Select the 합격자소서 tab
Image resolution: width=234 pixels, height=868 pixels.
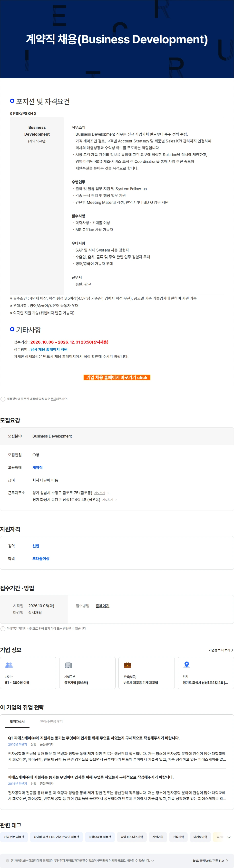17,721
